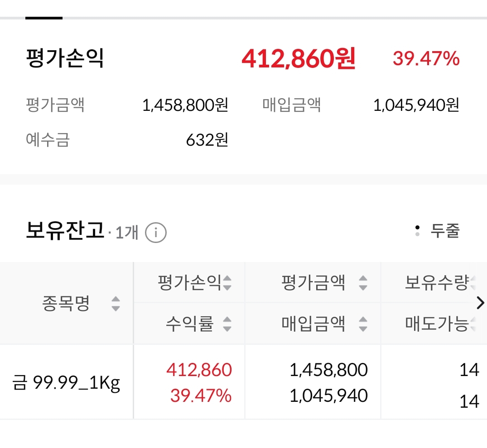487x448 pixels.
Task: Click the 평가금액 column header label
Action: (313, 283)
